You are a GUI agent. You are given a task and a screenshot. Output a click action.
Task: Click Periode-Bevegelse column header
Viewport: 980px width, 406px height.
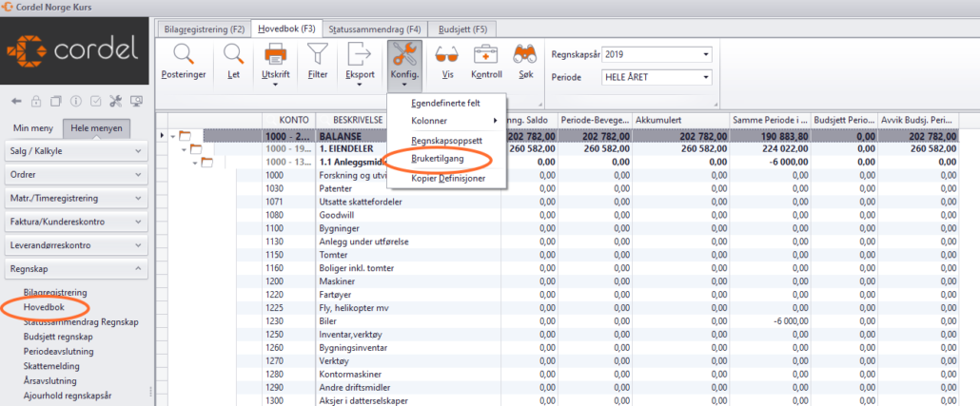click(x=595, y=119)
